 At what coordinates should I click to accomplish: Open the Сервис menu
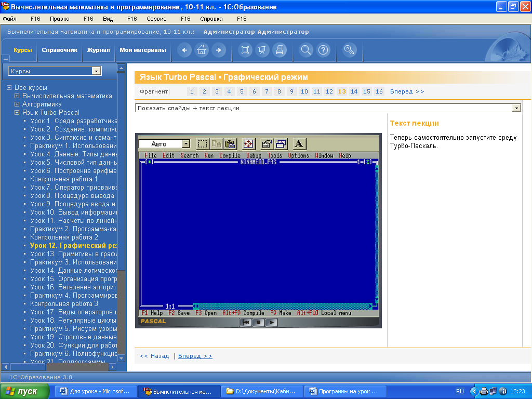tap(156, 19)
